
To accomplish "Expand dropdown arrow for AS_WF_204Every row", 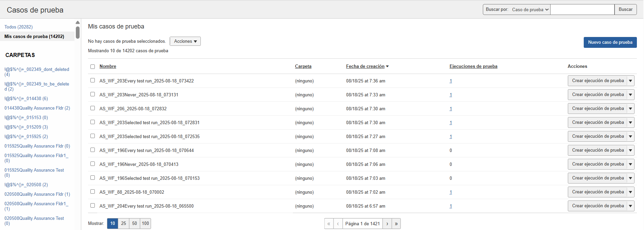I will [630, 206].
